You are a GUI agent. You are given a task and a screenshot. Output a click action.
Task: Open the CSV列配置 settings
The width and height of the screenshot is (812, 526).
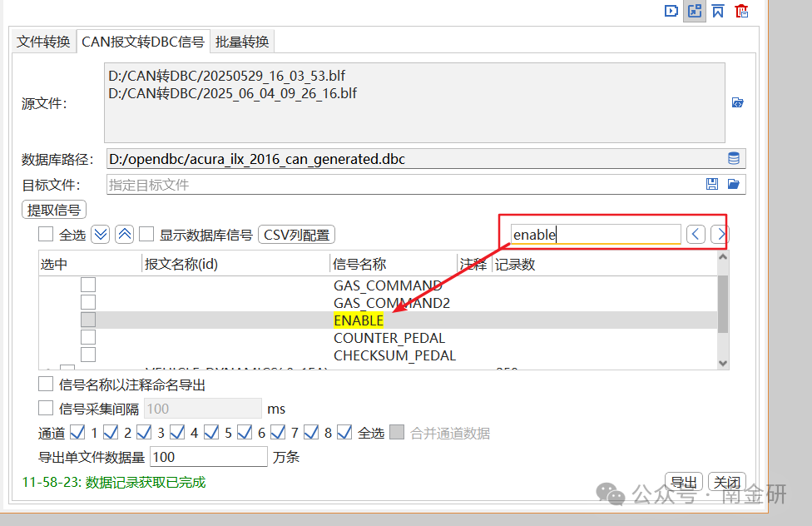[x=297, y=235]
